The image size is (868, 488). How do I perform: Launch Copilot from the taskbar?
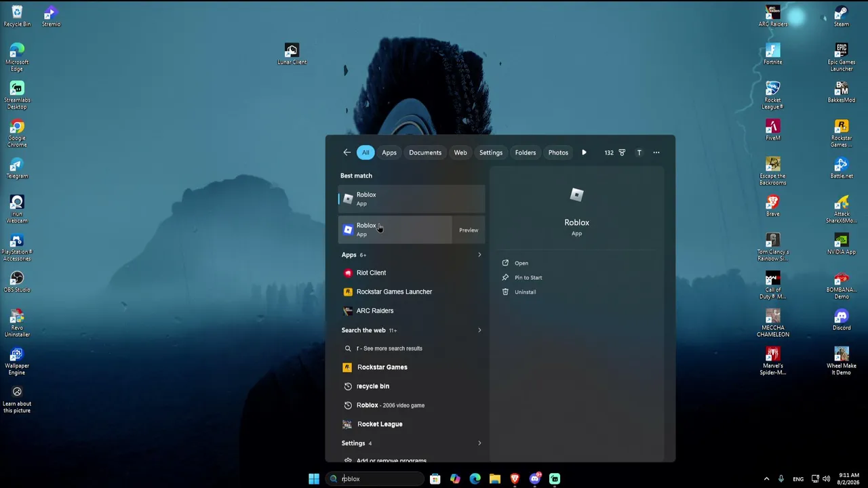[x=455, y=479]
